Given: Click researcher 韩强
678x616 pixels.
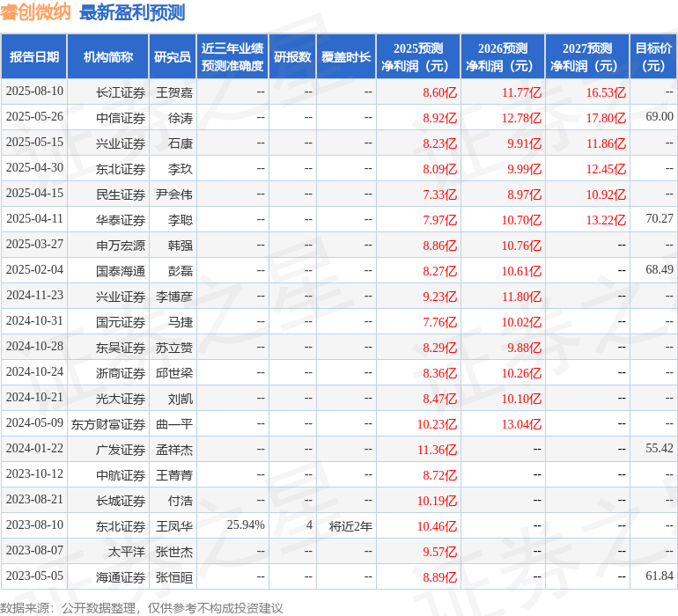Looking at the screenshot, I should pyautogui.click(x=181, y=246).
